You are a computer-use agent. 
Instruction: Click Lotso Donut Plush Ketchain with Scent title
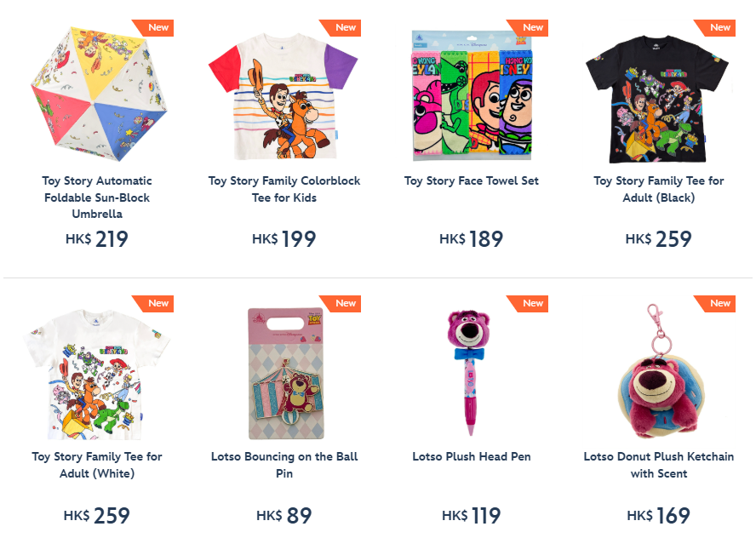click(659, 465)
